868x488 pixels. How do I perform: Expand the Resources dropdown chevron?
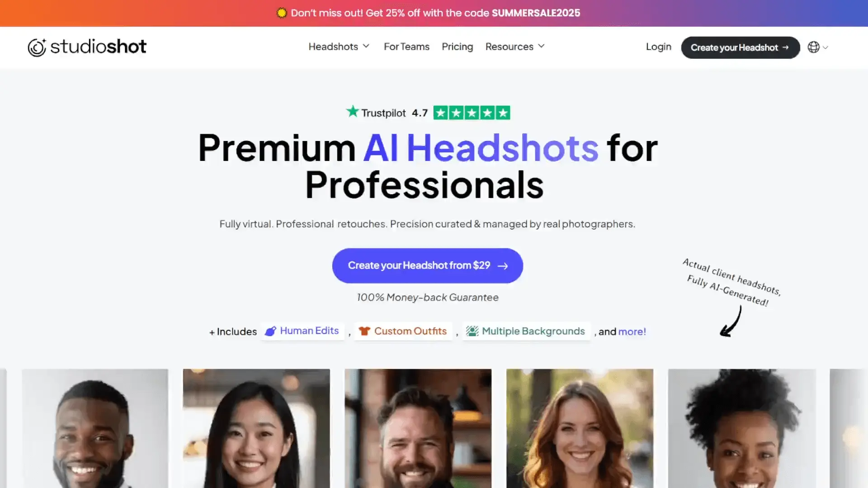click(x=541, y=46)
